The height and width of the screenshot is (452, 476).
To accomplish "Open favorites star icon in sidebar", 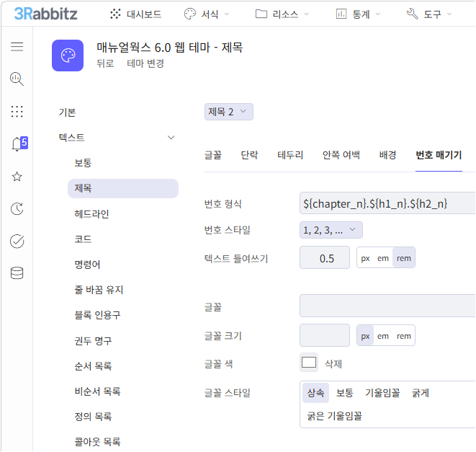I will [17, 177].
